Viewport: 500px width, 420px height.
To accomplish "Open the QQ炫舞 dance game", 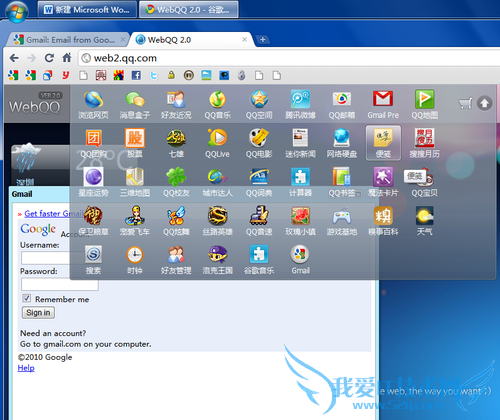I will [176, 221].
